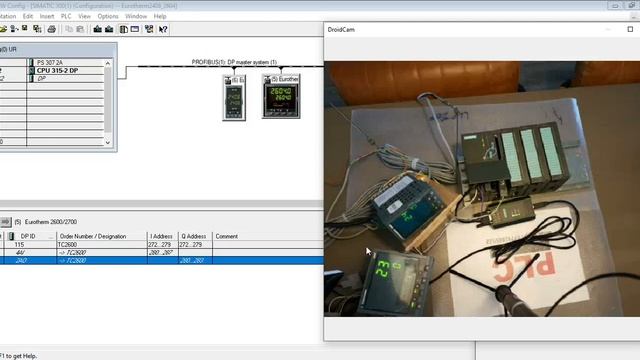The image size is (640, 360).
Task: Click the Comment column header
Action: pos(268,236)
